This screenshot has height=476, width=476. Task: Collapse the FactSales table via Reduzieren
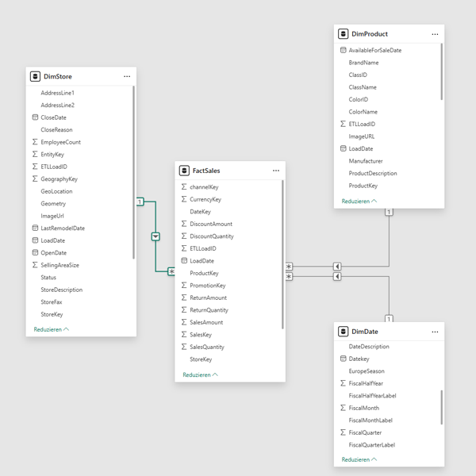coord(200,374)
